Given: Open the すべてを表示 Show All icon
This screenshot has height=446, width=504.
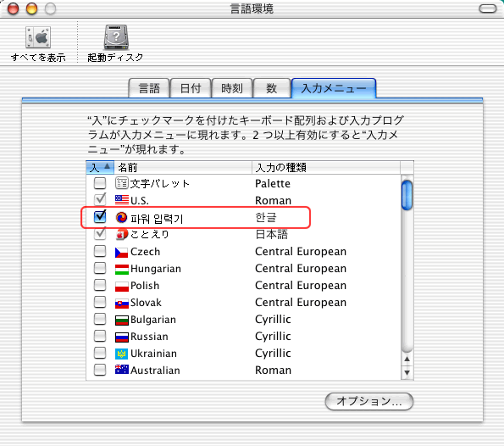Looking at the screenshot, I should (38, 37).
